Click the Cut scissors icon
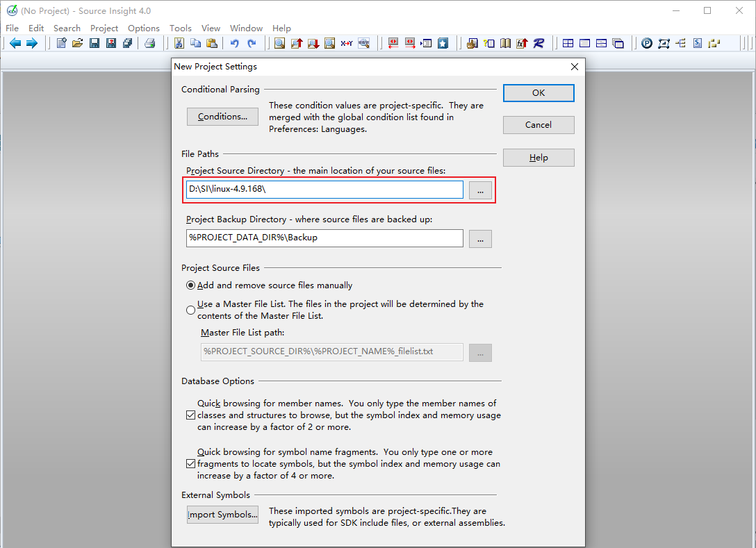The image size is (756, 548). (x=179, y=43)
